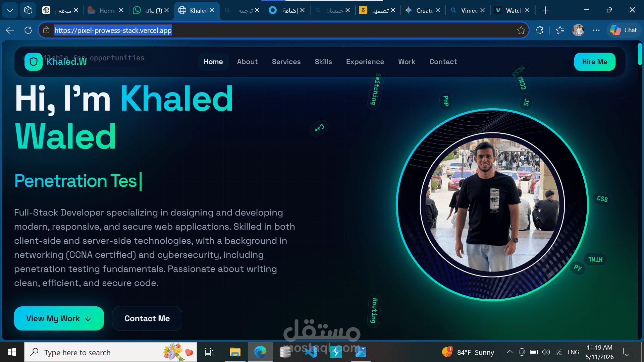View site information lock icon
The width and height of the screenshot is (644, 362).
tap(47, 30)
